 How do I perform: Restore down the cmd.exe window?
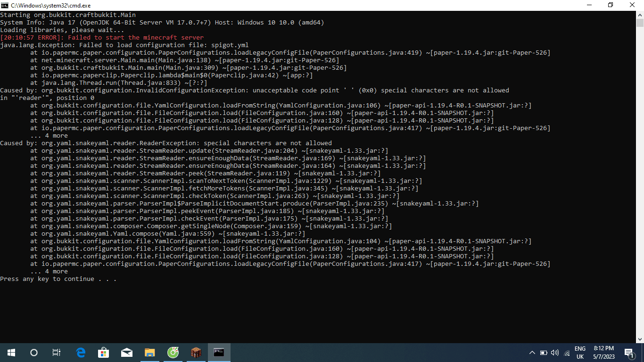tap(611, 5)
